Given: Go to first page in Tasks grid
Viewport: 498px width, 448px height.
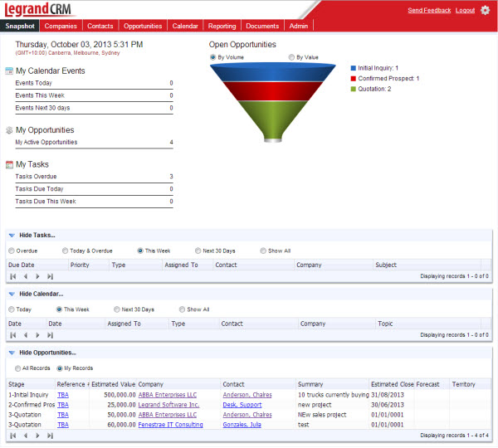Looking at the screenshot, I should 13,276.
